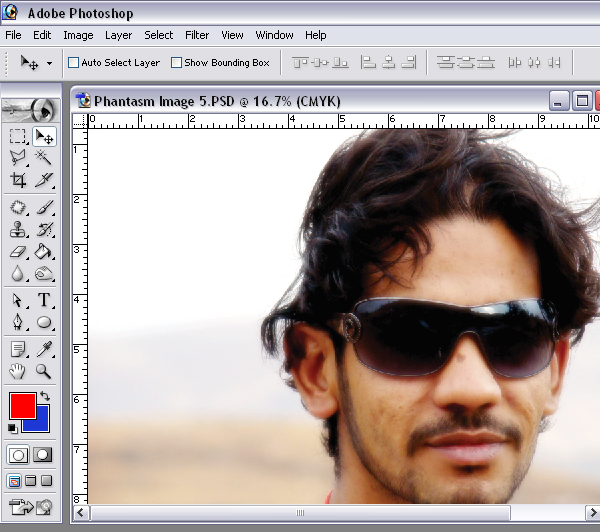Select the Eyedropper tool

(x=44, y=349)
